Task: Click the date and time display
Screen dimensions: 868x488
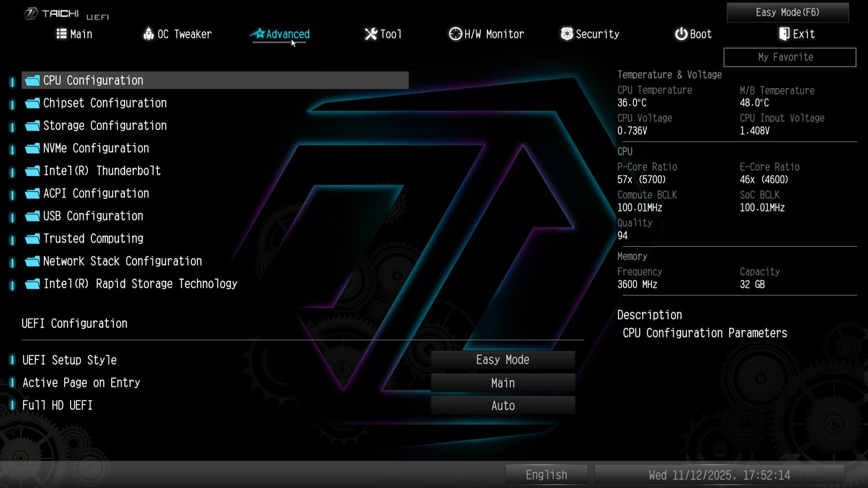Action: point(719,475)
